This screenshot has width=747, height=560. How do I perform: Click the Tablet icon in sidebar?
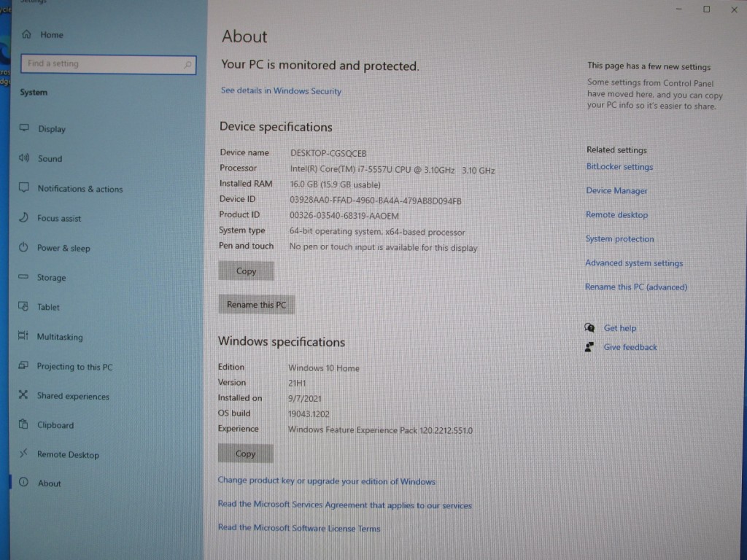[x=23, y=306]
